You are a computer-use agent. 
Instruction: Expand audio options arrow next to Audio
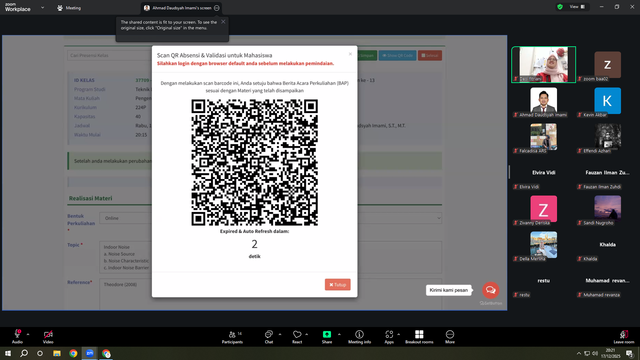coord(28,334)
